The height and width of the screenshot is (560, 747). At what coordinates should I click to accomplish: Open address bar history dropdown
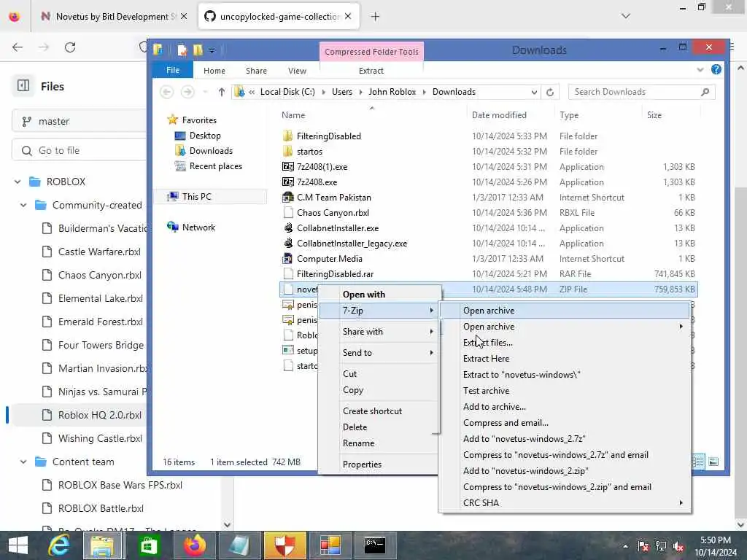click(534, 92)
